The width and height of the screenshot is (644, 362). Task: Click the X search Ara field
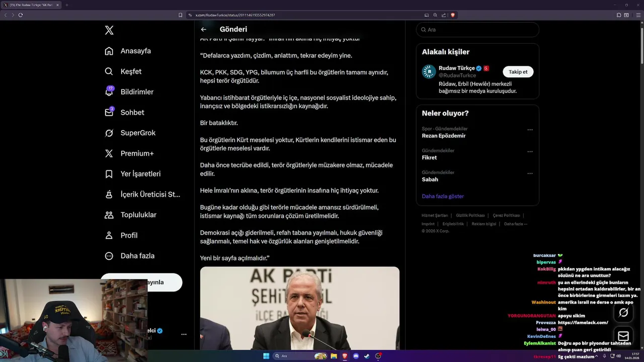(477, 30)
